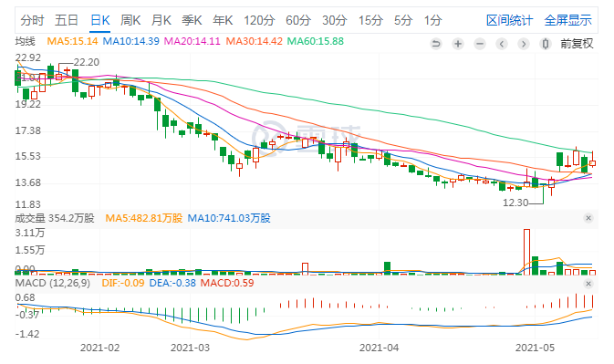
Task: Select the 月K monthly chart tab
Action: pos(161,20)
